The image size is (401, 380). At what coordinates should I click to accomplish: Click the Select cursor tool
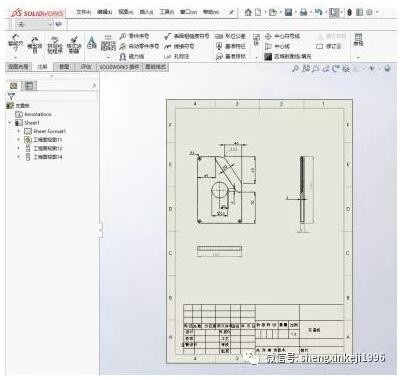click(x=334, y=12)
